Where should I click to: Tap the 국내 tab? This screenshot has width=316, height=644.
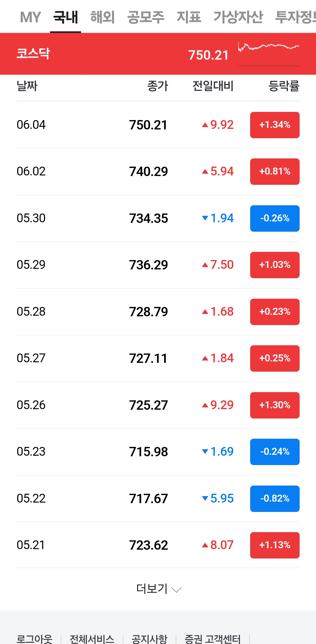(x=66, y=17)
